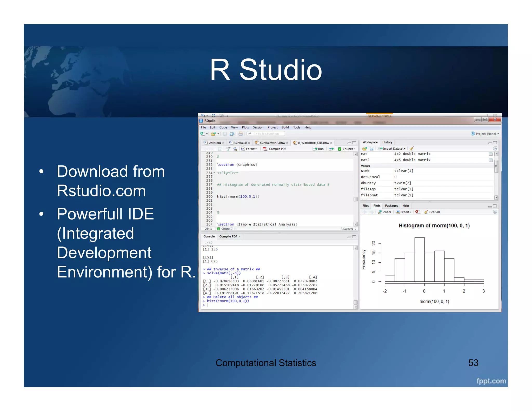View the mat2 matrix grid icon
The width and height of the screenshot is (532, 411).
click(490, 160)
